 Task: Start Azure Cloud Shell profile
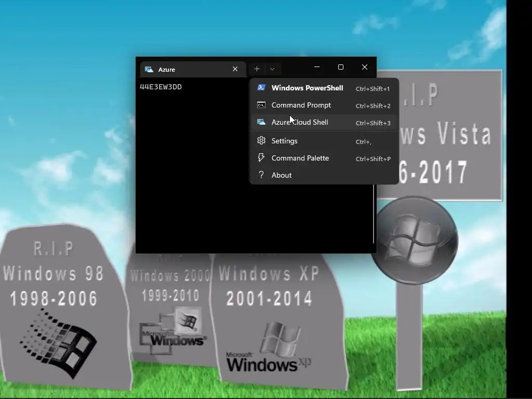coord(324,122)
